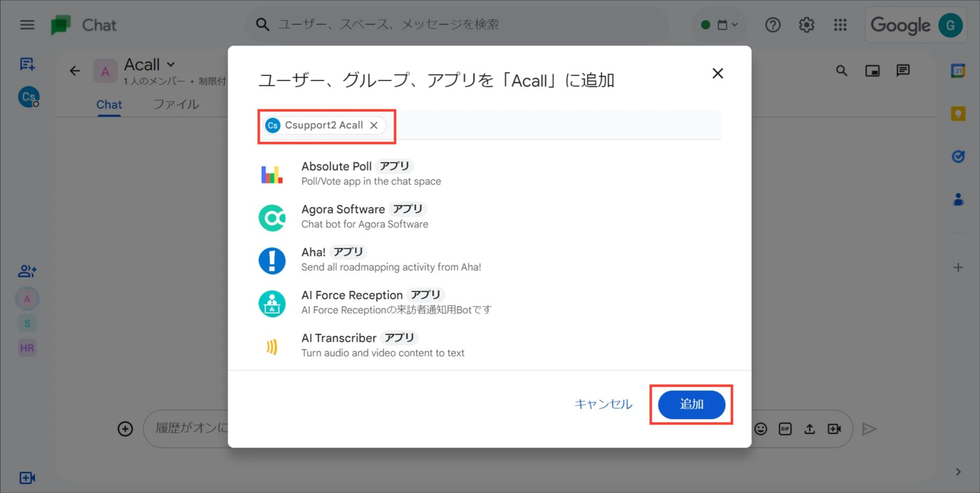
Task: Select the AI Transcriber app
Action: (x=489, y=345)
